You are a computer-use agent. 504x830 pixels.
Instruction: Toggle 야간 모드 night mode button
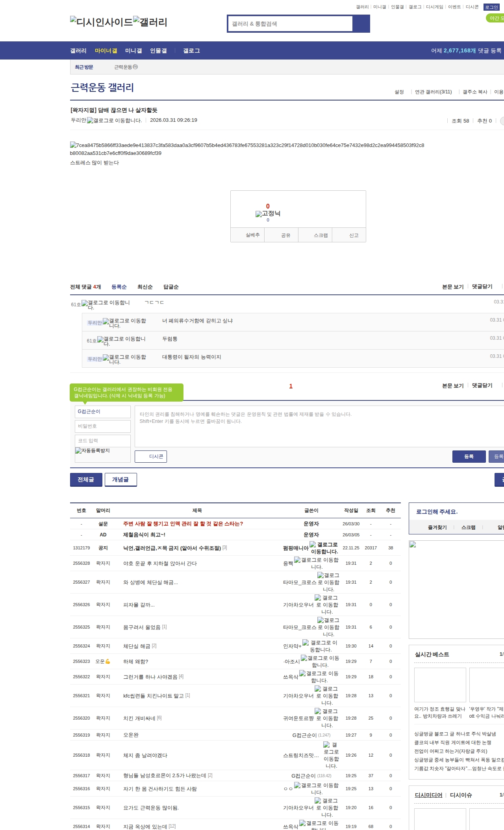tap(495, 18)
